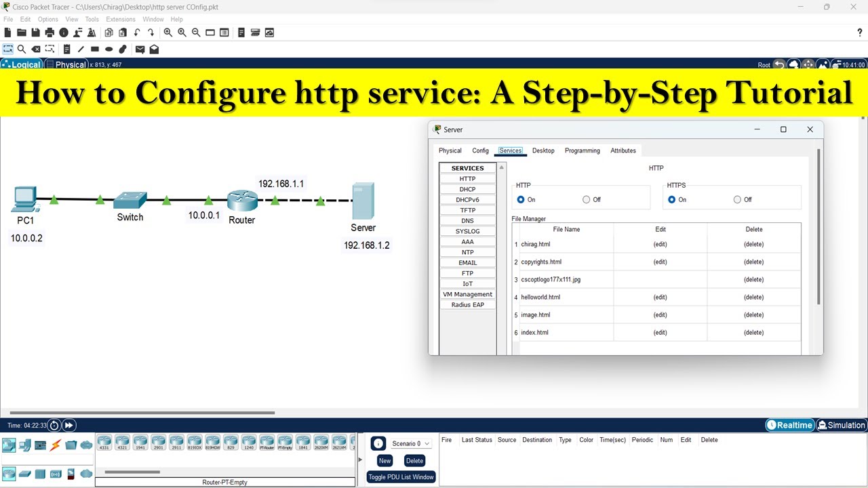868x488 pixels.
Task: Click the Save file icon
Action: (x=35, y=33)
